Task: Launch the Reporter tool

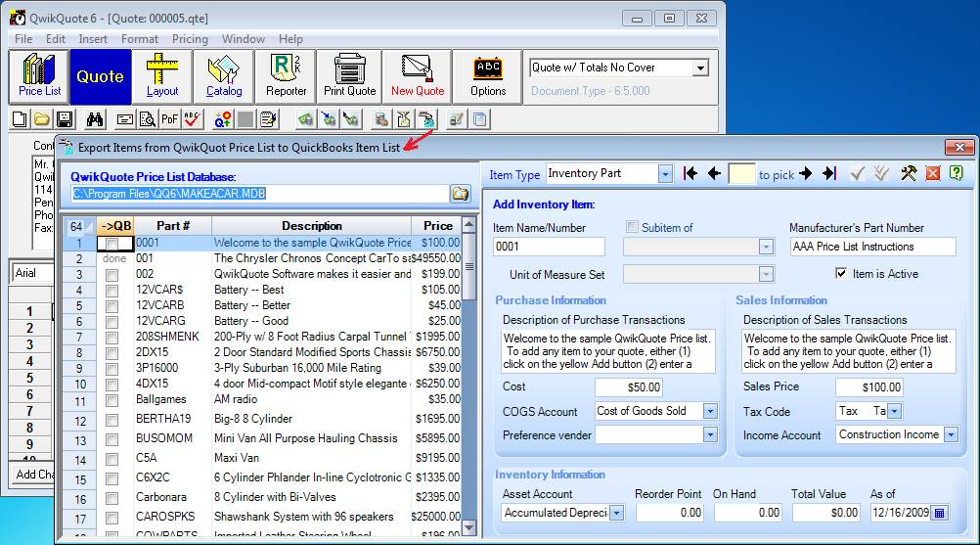Action: [286, 76]
